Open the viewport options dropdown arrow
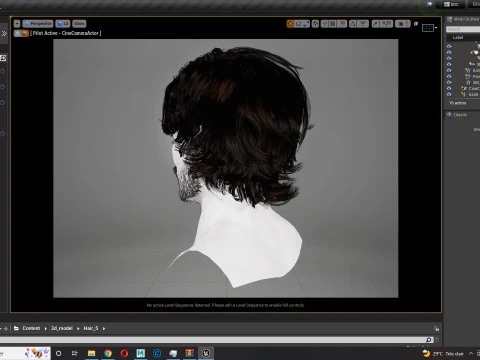480x360 pixels. (17, 24)
